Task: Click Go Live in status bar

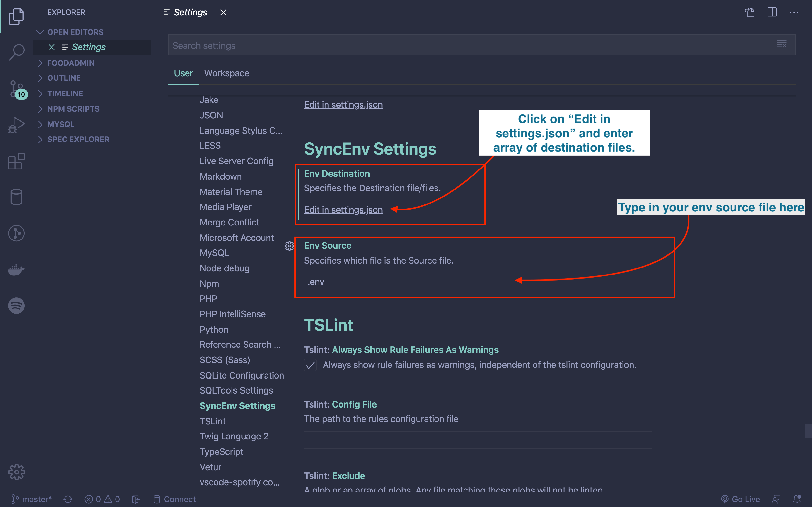Action: tap(740, 499)
